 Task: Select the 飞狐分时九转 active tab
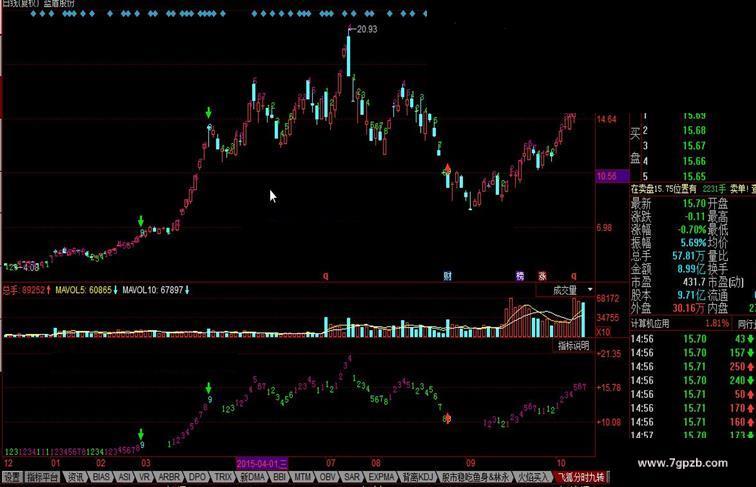click(x=581, y=477)
